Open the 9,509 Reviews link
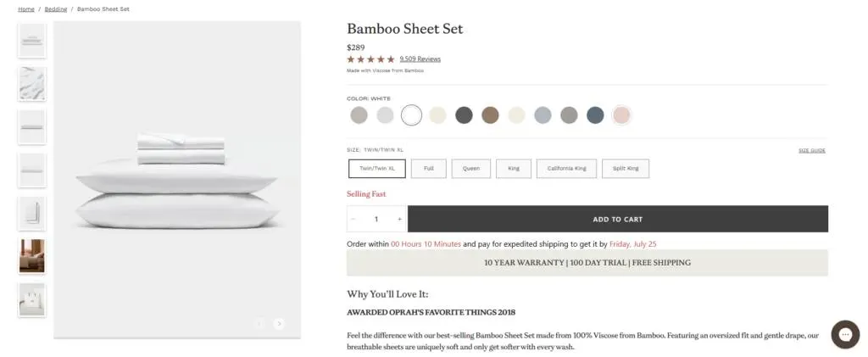Viewport: 868px width, 357px height. coord(420,59)
